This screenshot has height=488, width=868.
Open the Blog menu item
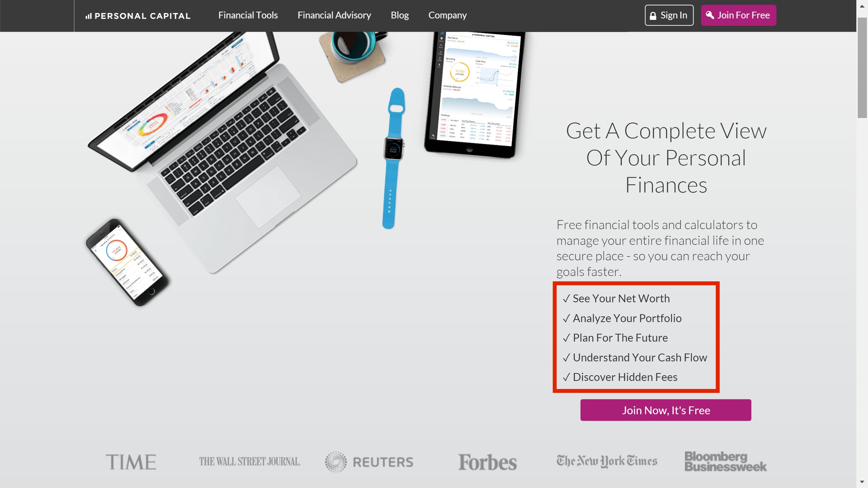click(x=400, y=15)
